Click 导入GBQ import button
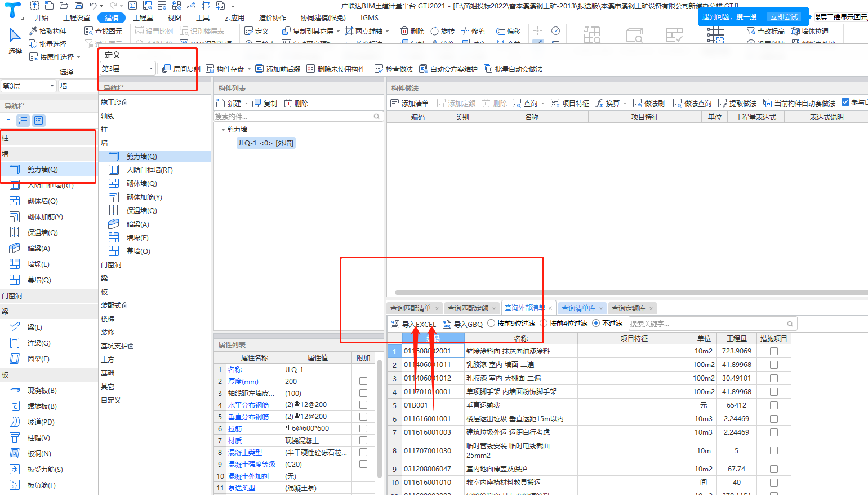This screenshot has height=495, width=868. pyautogui.click(x=462, y=324)
